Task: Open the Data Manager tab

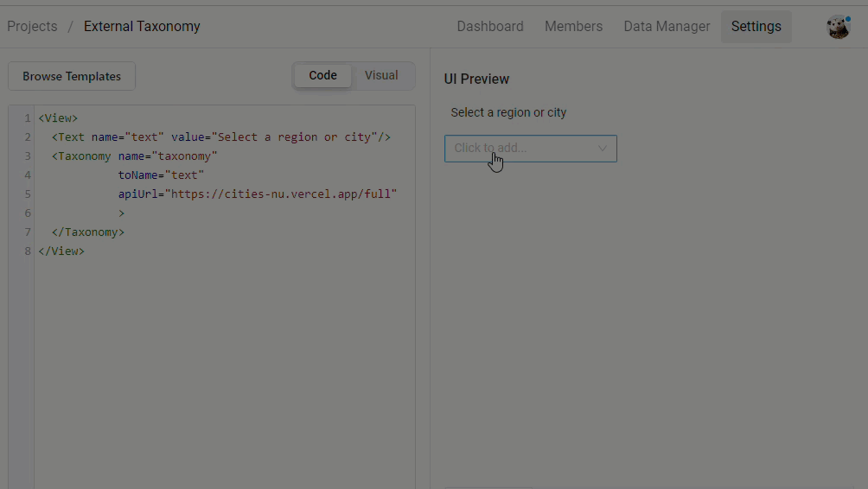Action: click(667, 27)
